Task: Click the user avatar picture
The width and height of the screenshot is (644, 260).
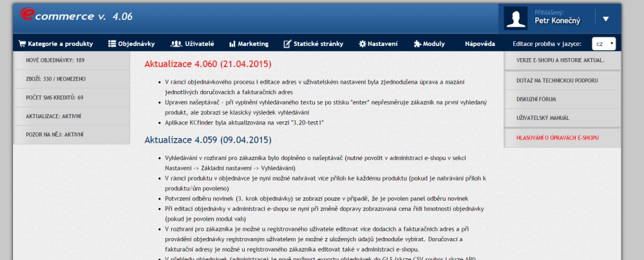Action: pyautogui.click(x=516, y=18)
